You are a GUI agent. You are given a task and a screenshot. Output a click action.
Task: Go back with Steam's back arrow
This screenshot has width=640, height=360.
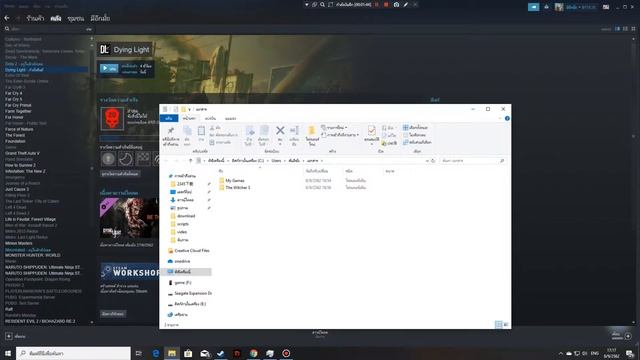pyautogui.click(x=7, y=18)
